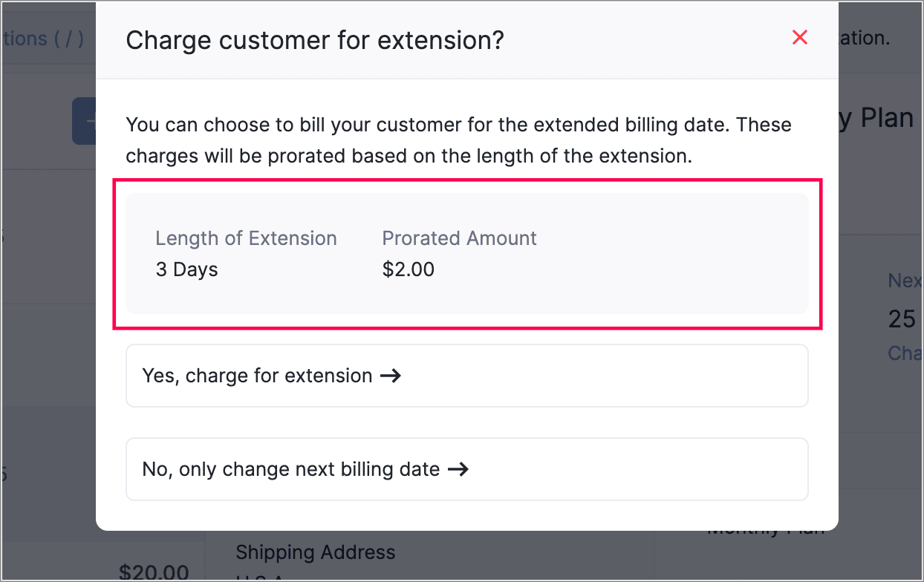Click the "3 Days" extension value
Screen dimensions: 924x582
tap(186, 269)
